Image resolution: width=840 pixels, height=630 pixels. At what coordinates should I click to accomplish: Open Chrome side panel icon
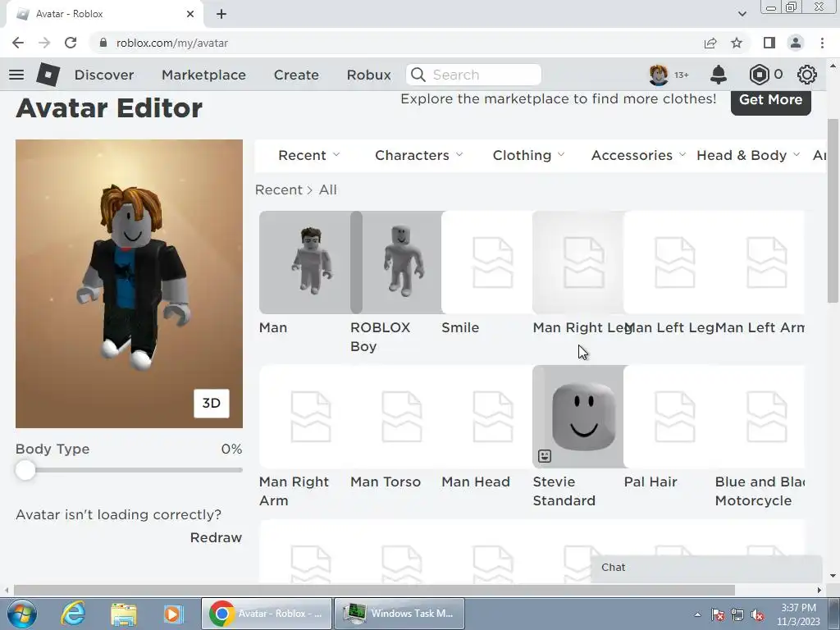pos(769,43)
